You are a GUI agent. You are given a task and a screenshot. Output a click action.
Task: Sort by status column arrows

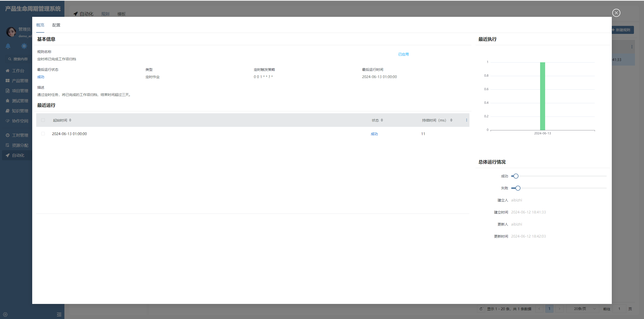[x=382, y=120]
